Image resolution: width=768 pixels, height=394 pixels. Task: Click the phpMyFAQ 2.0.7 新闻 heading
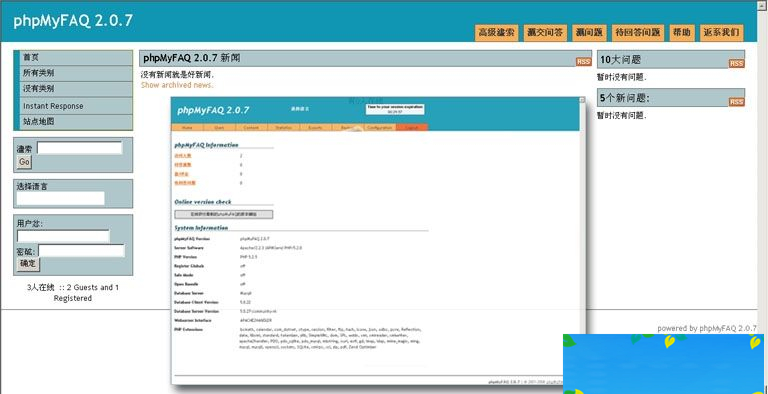(192, 58)
